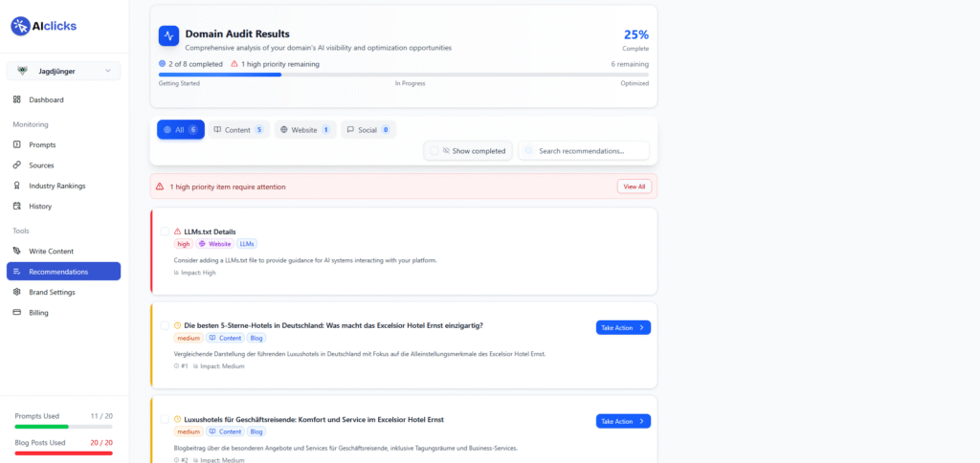Open History in the sidebar

point(40,206)
